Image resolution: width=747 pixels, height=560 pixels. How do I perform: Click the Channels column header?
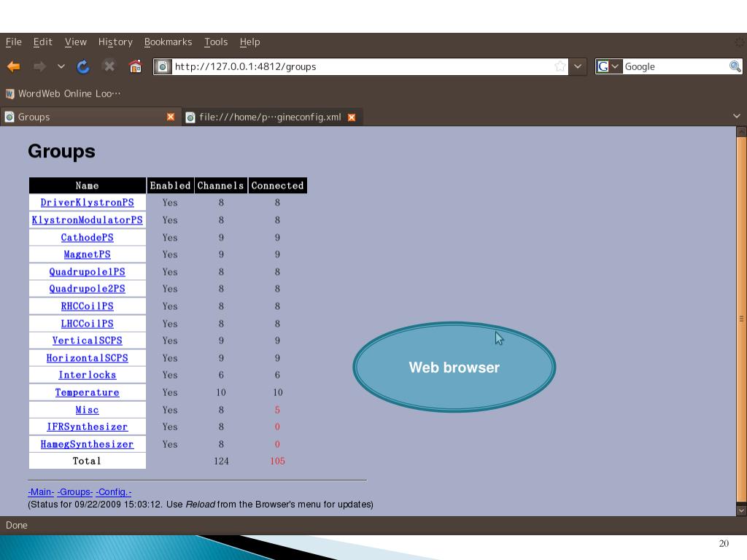coord(220,186)
